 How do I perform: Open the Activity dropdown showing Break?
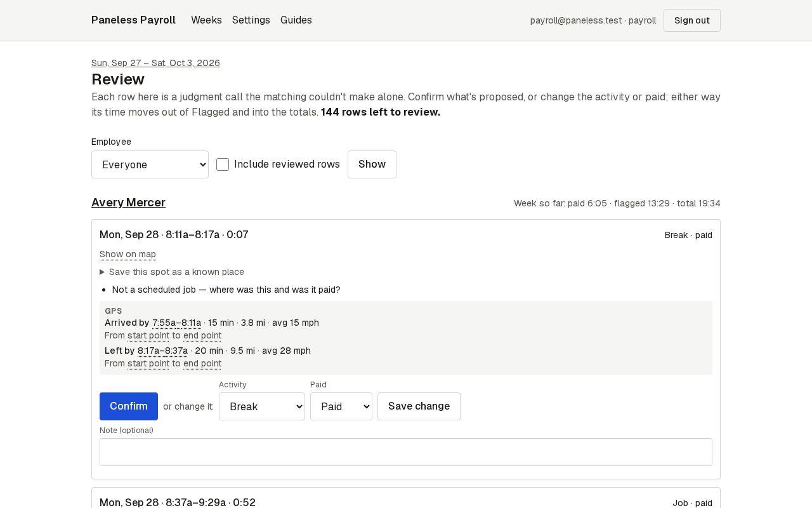tap(262, 406)
